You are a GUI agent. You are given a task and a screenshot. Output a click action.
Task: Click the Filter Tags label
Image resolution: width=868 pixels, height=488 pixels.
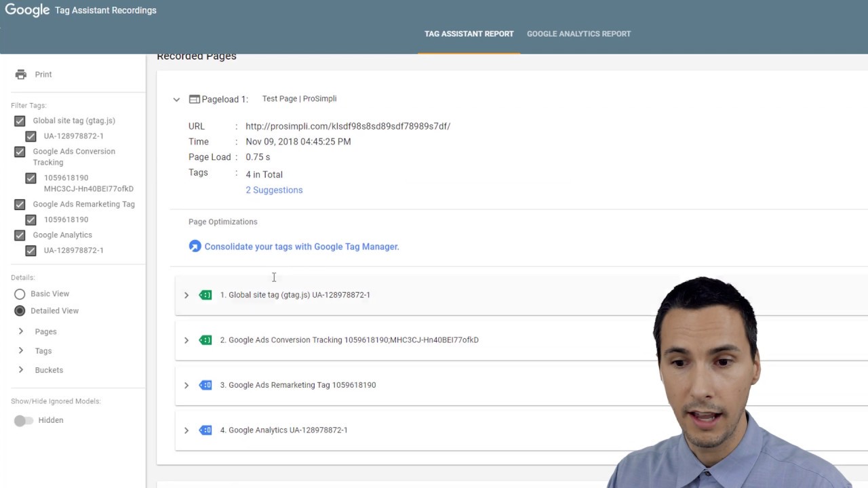click(x=28, y=106)
